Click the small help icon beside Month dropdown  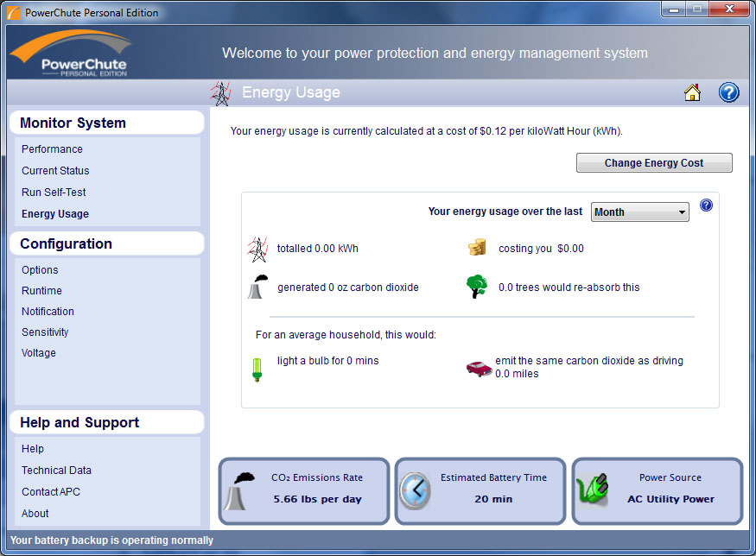706,205
